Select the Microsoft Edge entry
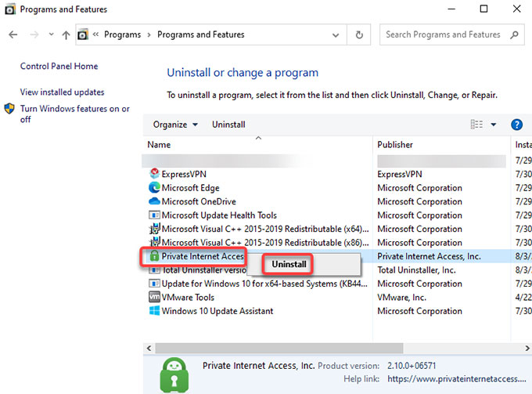532x394 pixels. tap(190, 188)
